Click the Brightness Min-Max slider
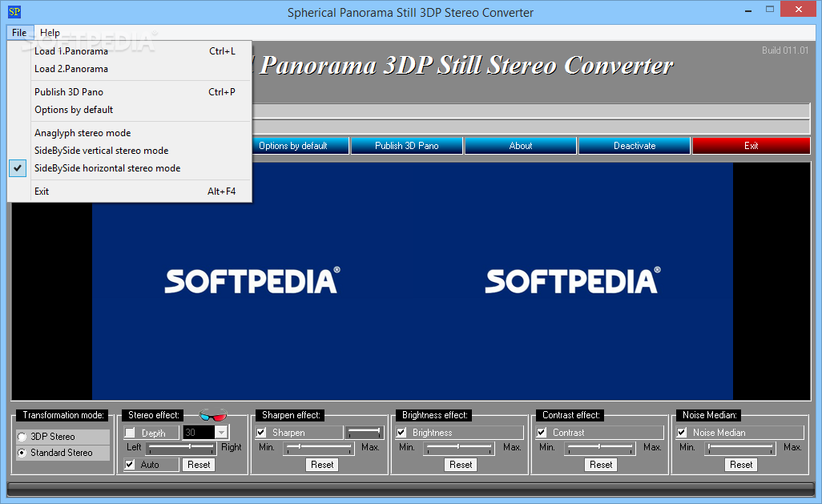The width and height of the screenshot is (822, 504). 459,448
